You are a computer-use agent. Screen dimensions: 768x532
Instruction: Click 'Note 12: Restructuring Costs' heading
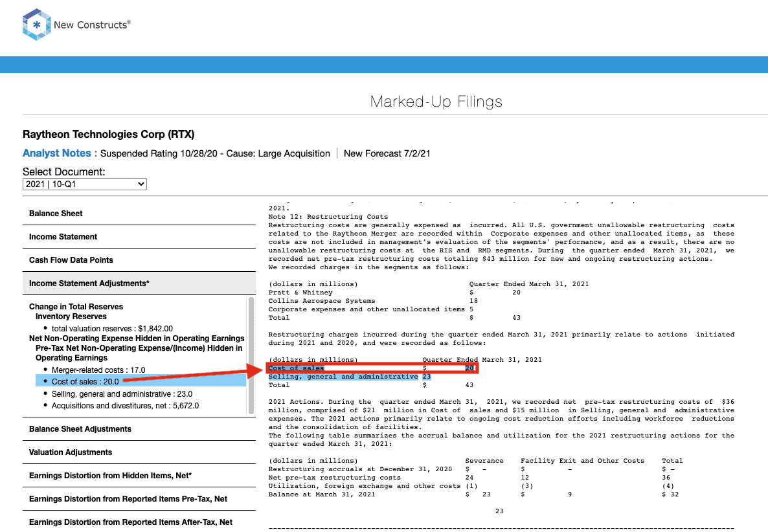click(x=328, y=216)
